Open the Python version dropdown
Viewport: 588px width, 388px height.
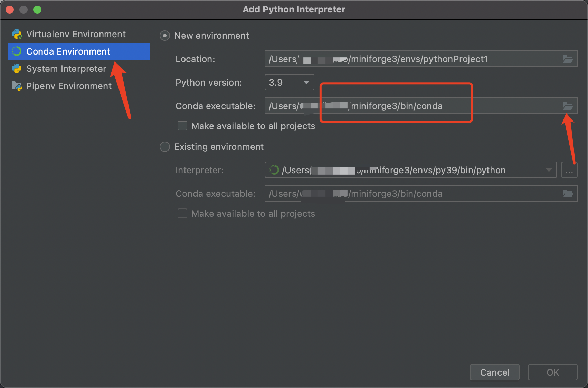coord(289,83)
